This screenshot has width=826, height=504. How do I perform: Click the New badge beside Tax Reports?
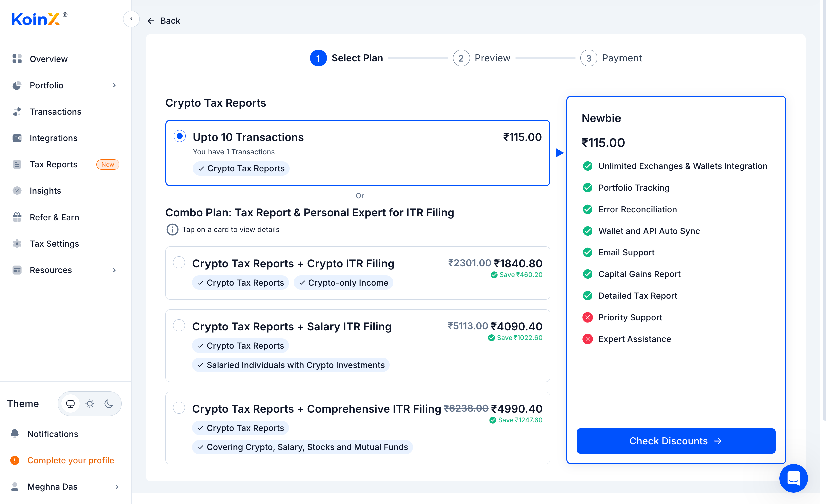108,164
